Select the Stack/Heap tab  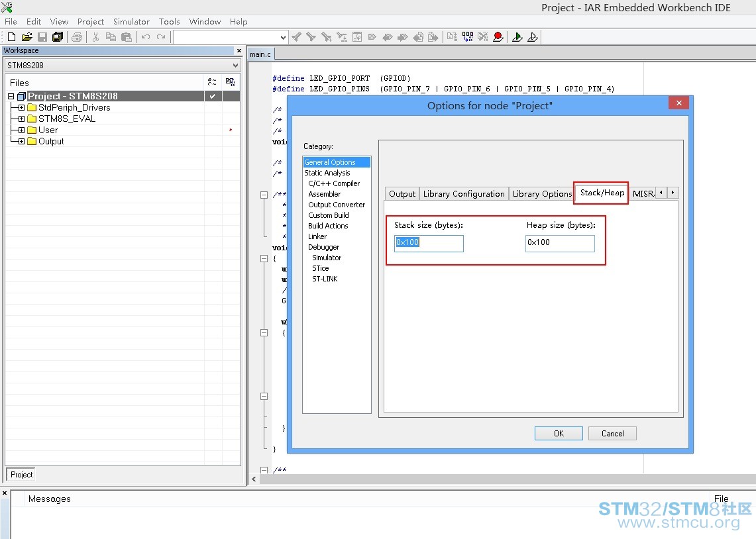[x=602, y=193]
